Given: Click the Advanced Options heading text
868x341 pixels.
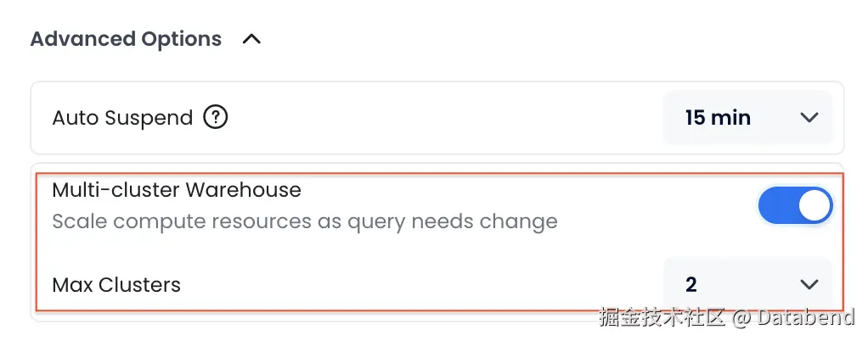Looking at the screenshot, I should coord(126,39).
